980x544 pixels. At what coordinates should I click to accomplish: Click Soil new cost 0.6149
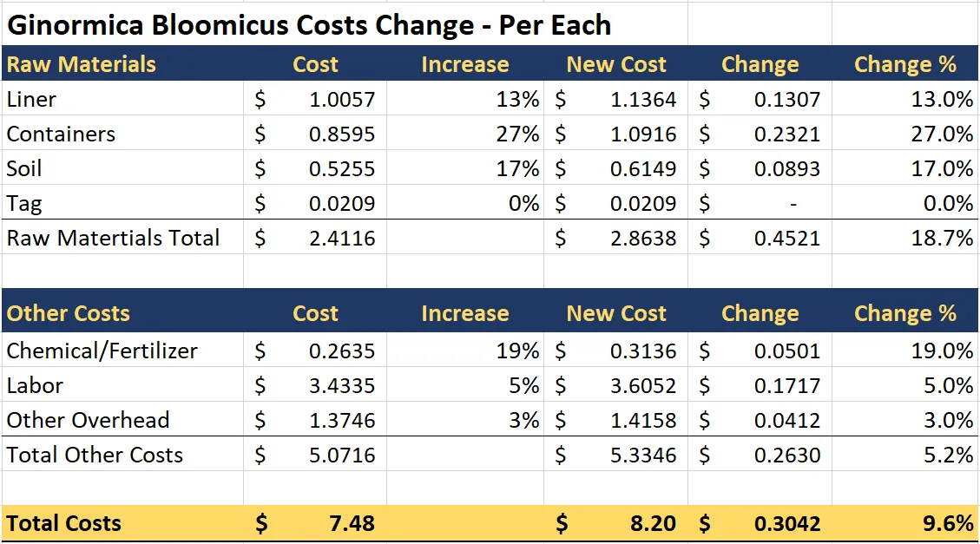[643, 168]
